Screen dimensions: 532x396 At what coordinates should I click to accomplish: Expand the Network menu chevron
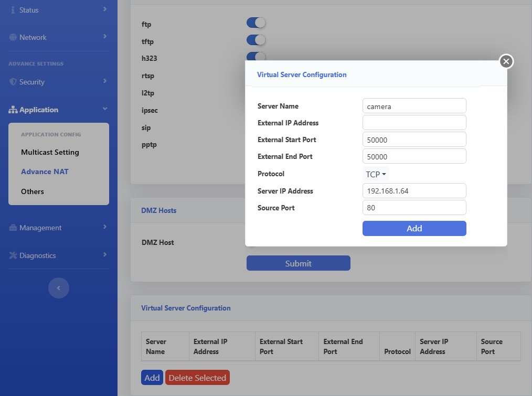click(x=105, y=37)
